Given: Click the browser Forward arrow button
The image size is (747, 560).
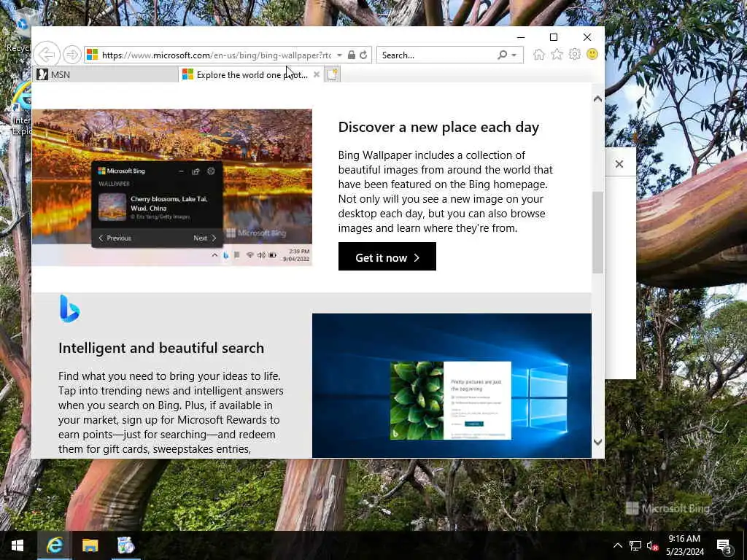Looking at the screenshot, I should pos(72,55).
